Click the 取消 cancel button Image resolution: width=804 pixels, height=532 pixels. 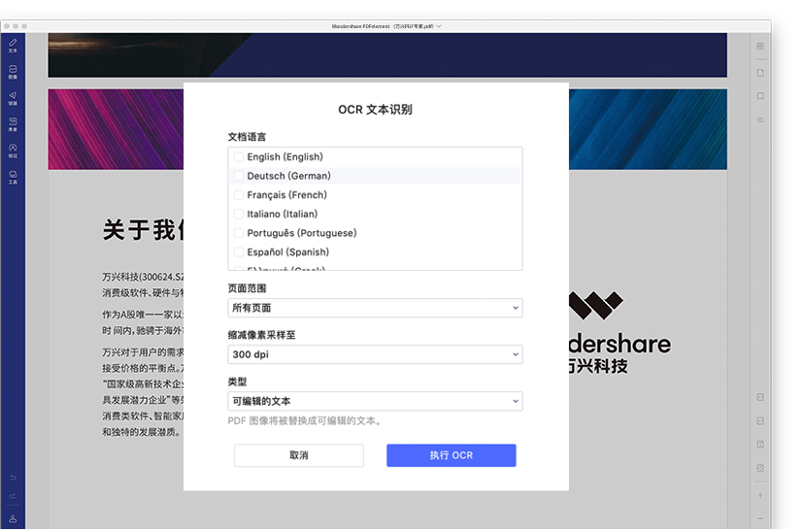299,455
